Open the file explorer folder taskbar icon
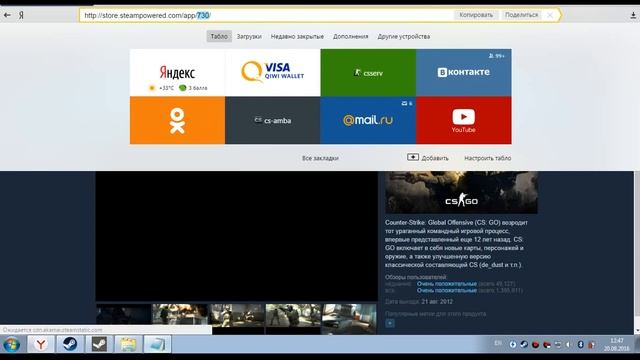 pyautogui.click(x=128, y=345)
